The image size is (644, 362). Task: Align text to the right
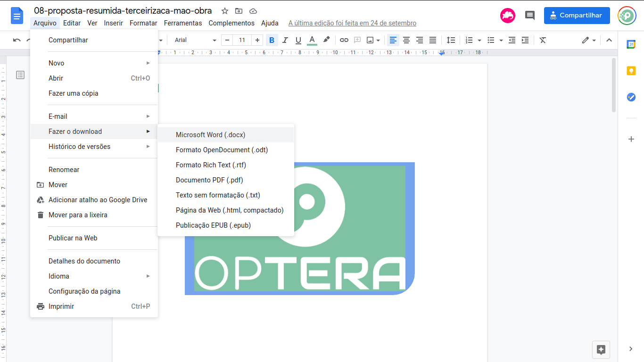pos(420,40)
